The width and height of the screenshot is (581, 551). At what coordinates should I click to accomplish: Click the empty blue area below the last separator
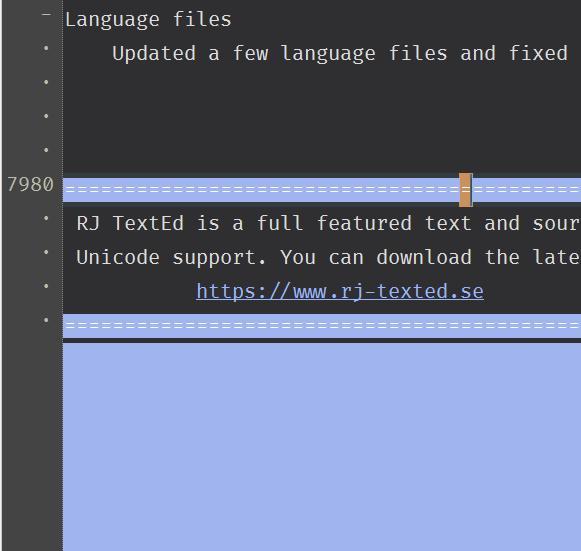pyautogui.click(x=322, y=447)
